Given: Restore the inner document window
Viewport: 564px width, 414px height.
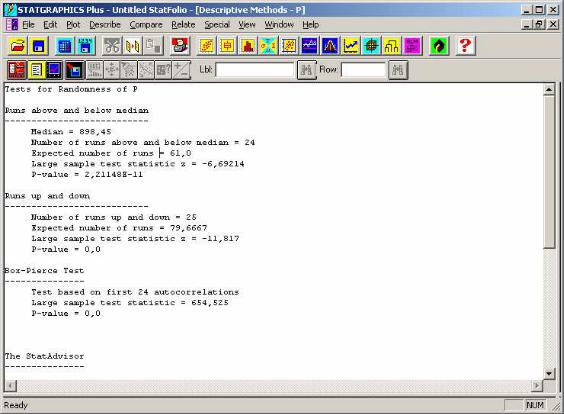Looking at the screenshot, I should click(539, 24).
